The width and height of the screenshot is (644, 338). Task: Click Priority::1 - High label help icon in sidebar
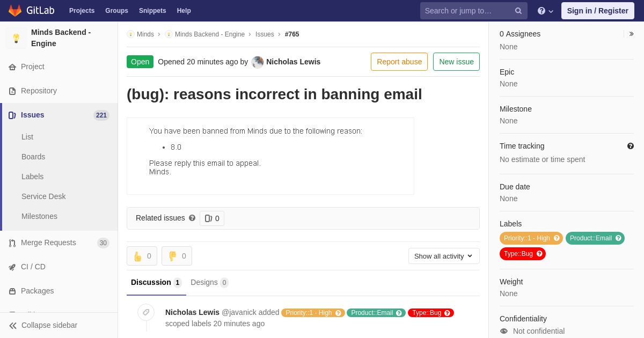557,238
